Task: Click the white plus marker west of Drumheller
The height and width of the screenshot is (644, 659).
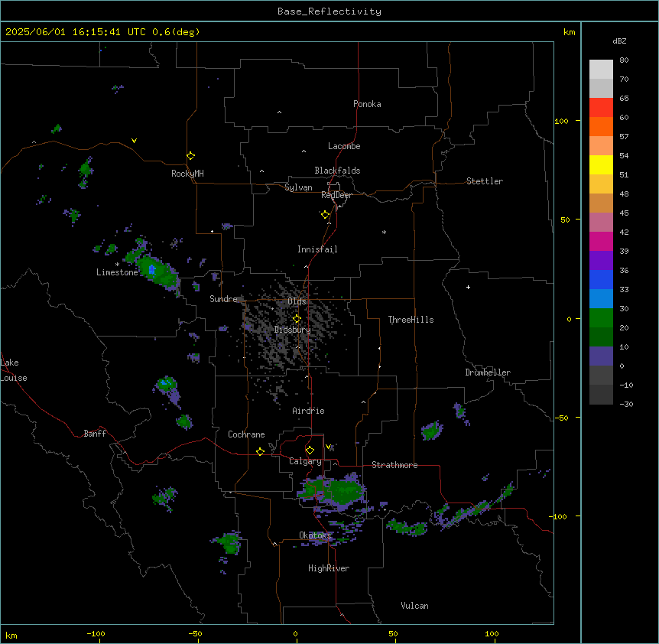Action: [x=468, y=287]
